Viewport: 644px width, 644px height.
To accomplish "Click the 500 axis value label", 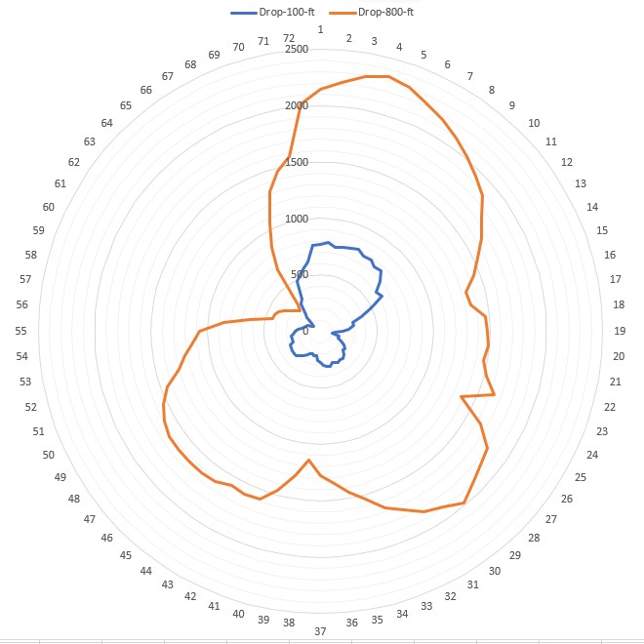I will (x=299, y=274).
